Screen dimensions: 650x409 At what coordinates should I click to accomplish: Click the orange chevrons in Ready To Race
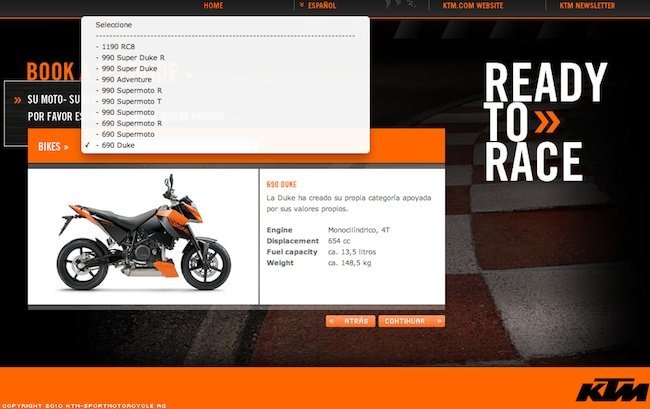click(x=547, y=122)
